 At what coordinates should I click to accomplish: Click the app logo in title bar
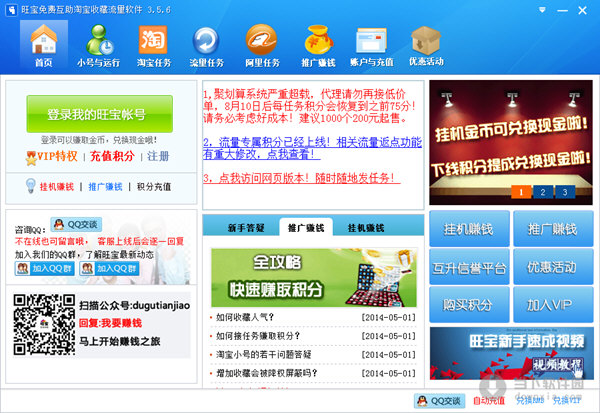coord(11,10)
